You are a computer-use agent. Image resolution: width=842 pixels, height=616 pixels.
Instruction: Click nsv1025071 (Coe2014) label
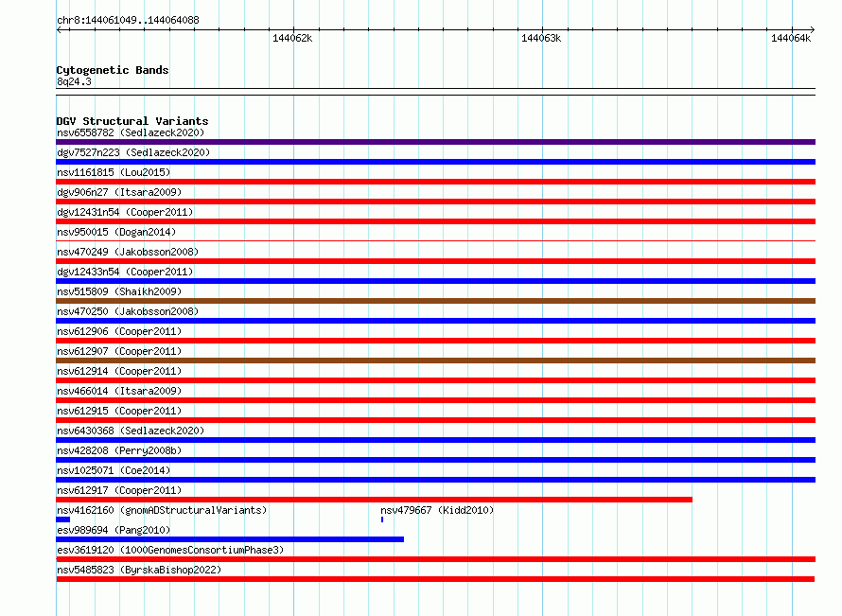(x=114, y=470)
